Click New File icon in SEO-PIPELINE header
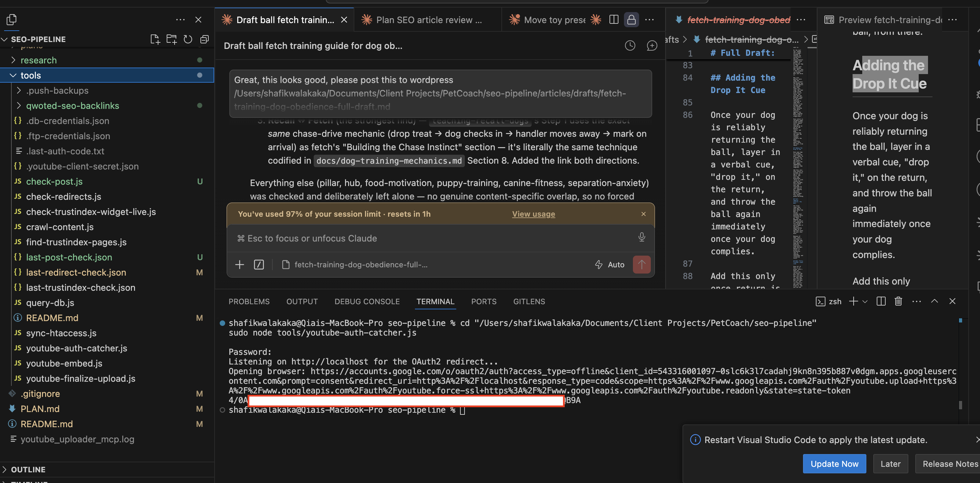The image size is (980, 483). coord(155,39)
